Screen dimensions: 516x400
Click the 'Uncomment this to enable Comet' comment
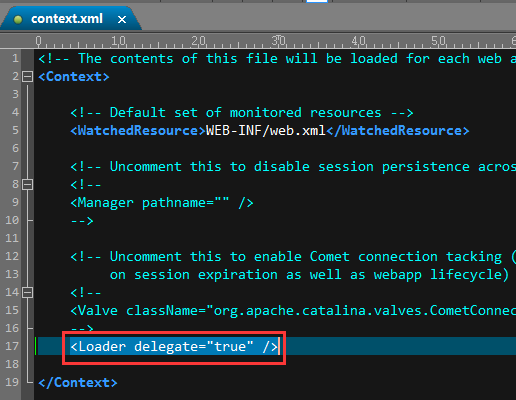pos(293,257)
